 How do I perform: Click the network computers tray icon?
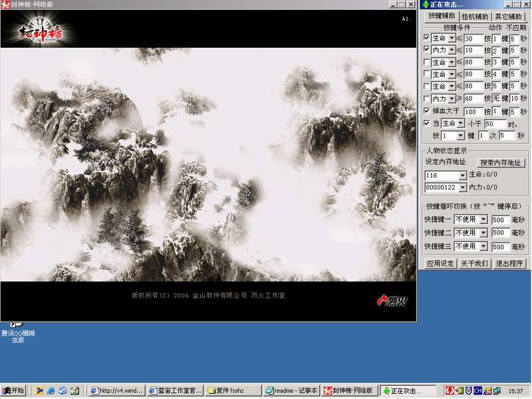(x=497, y=391)
